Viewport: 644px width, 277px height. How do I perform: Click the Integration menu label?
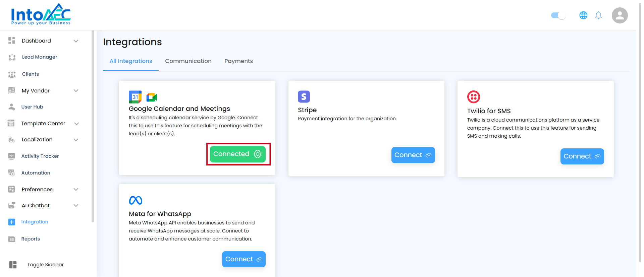coord(35,222)
